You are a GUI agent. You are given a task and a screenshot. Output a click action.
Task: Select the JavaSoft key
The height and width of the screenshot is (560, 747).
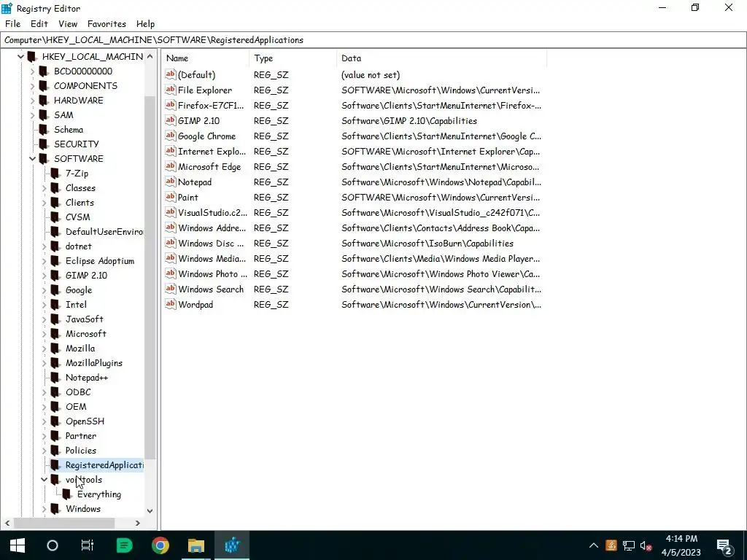(x=85, y=319)
